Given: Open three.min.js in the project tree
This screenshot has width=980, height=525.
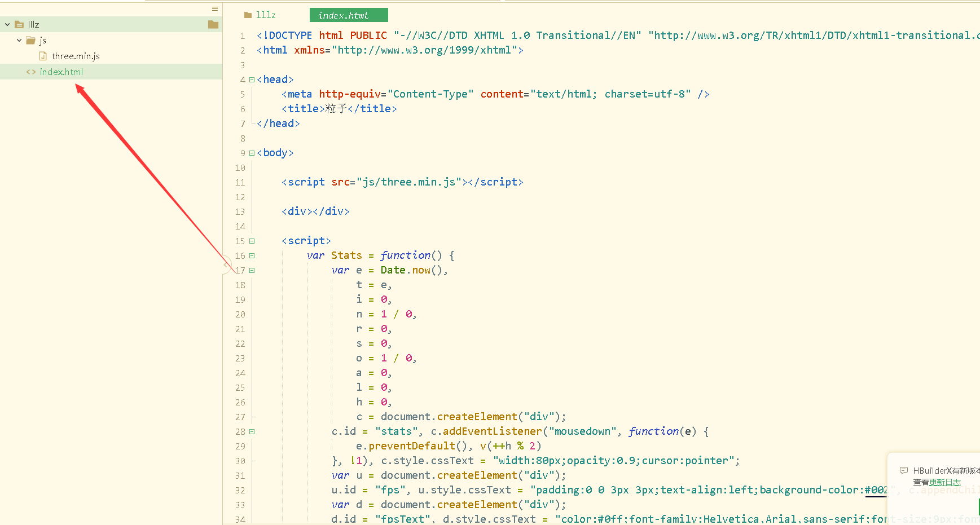Looking at the screenshot, I should (76, 56).
